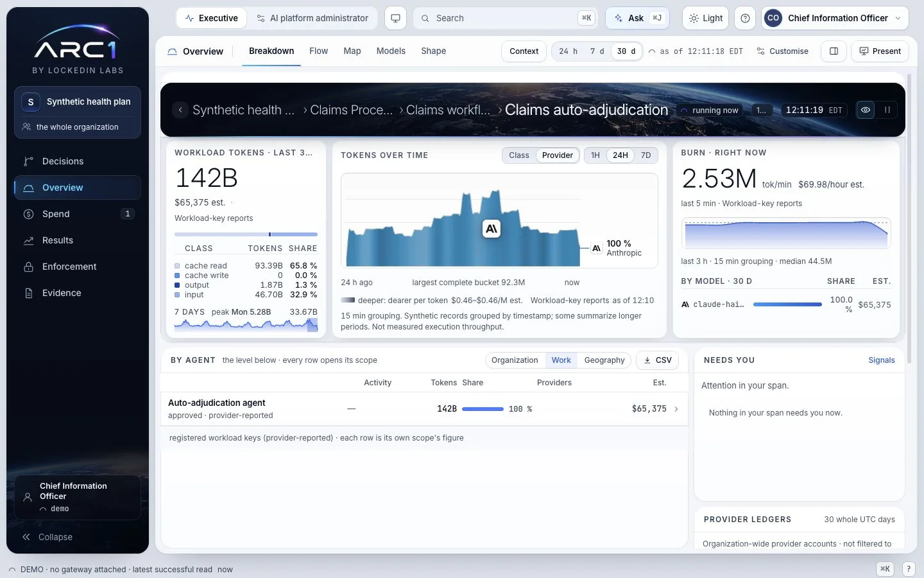Open the help question-mark icon in top bar
The height and width of the screenshot is (578, 924).
(745, 18)
